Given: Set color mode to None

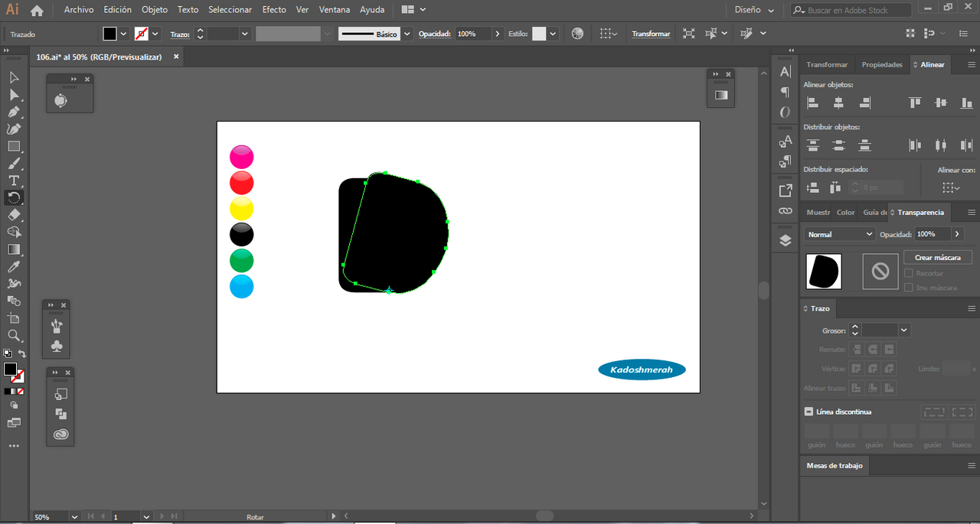Looking at the screenshot, I should (x=21, y=391).
